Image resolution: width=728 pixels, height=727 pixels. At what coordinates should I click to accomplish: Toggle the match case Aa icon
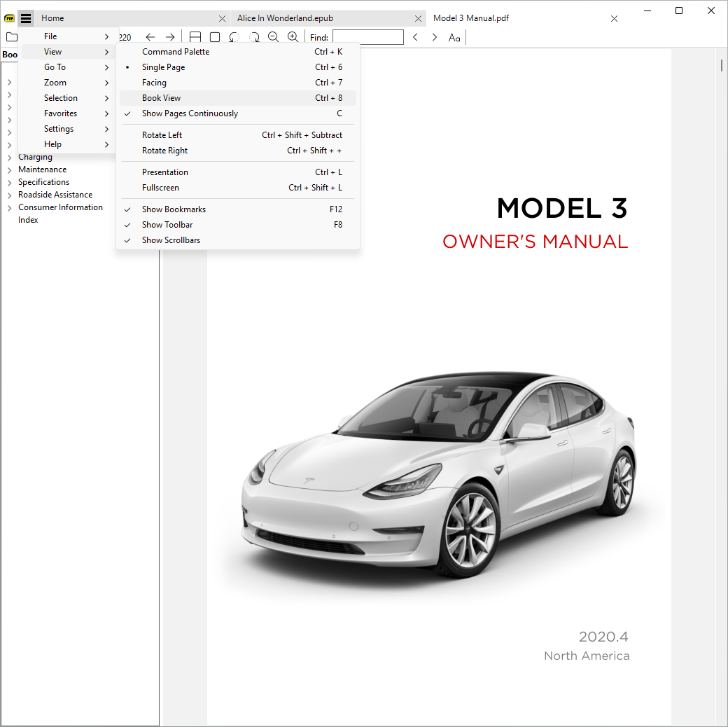(x=454, y=38)
